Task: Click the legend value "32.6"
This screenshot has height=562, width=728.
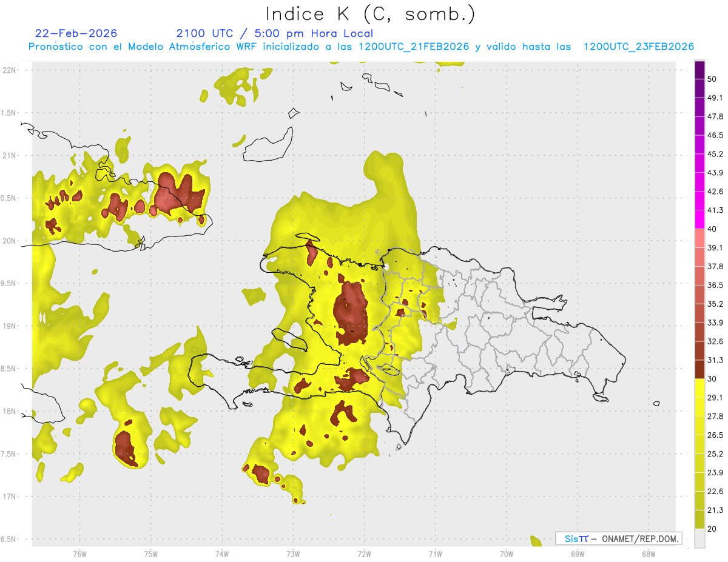Action: coord(715,342)
